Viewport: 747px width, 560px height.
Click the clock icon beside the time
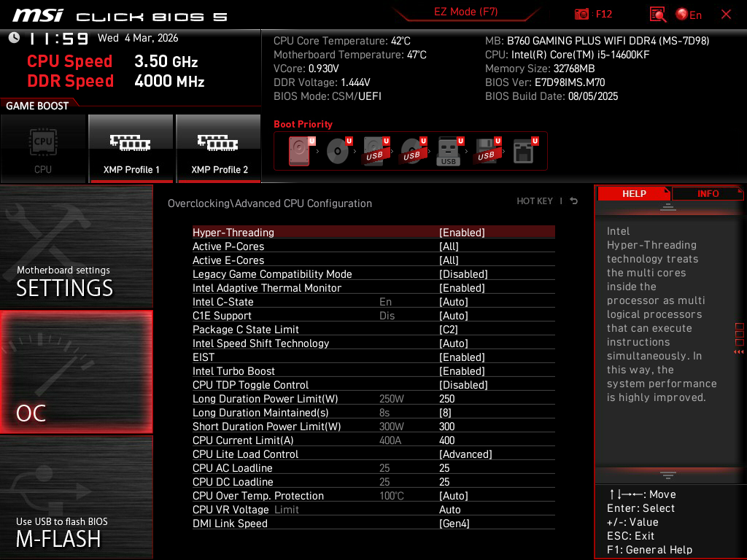click(15, 37)
